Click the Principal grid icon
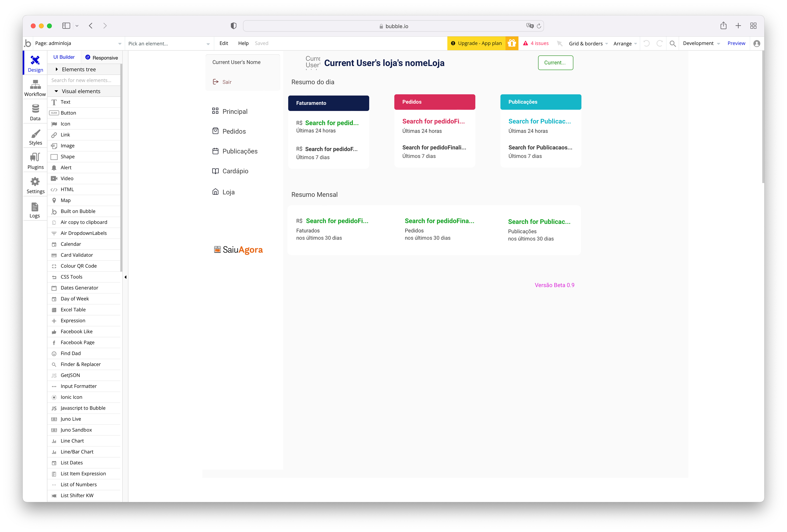Viewport: 787px width, 532px height. [x=215, y=111]
